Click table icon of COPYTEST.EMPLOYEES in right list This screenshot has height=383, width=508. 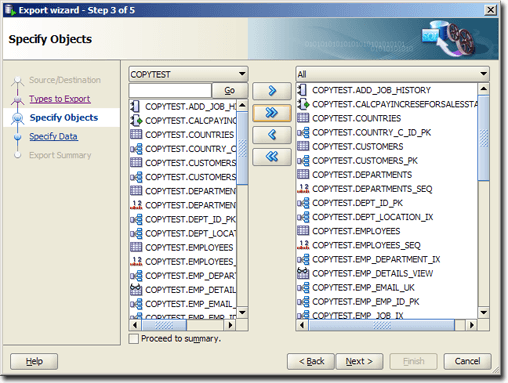303,231
